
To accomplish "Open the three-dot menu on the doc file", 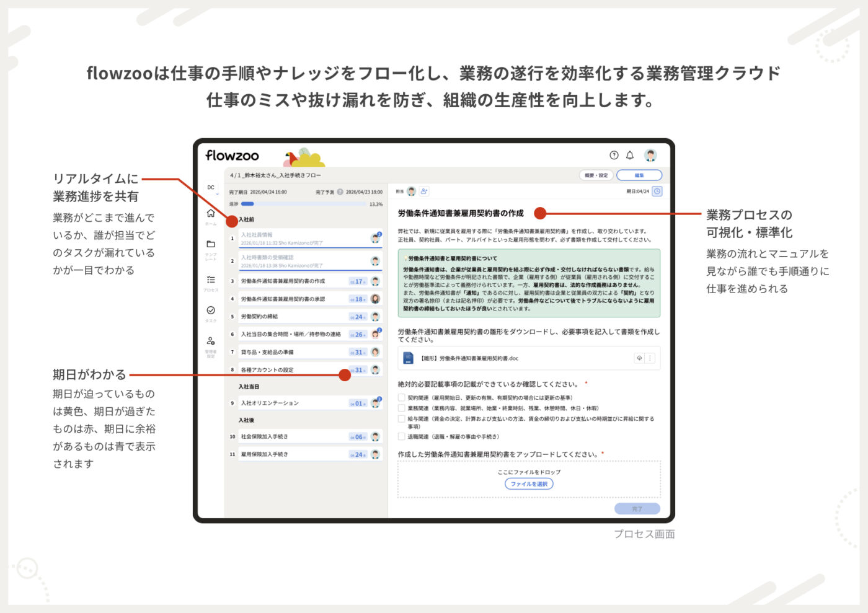I will coord(650,358).
